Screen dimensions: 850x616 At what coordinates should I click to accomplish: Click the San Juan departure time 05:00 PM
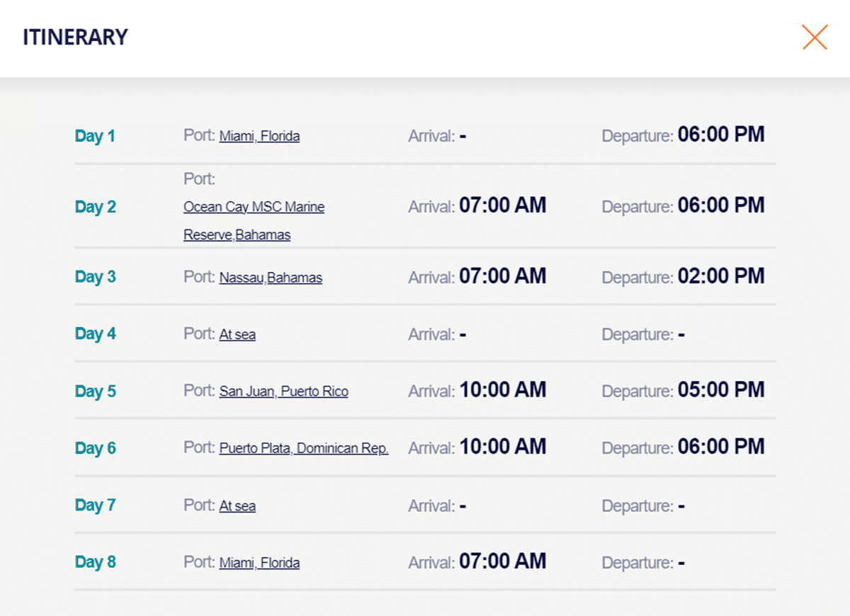tap(721, 390)
